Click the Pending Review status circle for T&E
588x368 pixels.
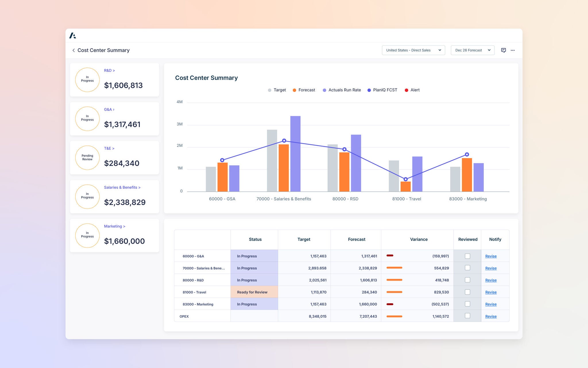point(87,158)
